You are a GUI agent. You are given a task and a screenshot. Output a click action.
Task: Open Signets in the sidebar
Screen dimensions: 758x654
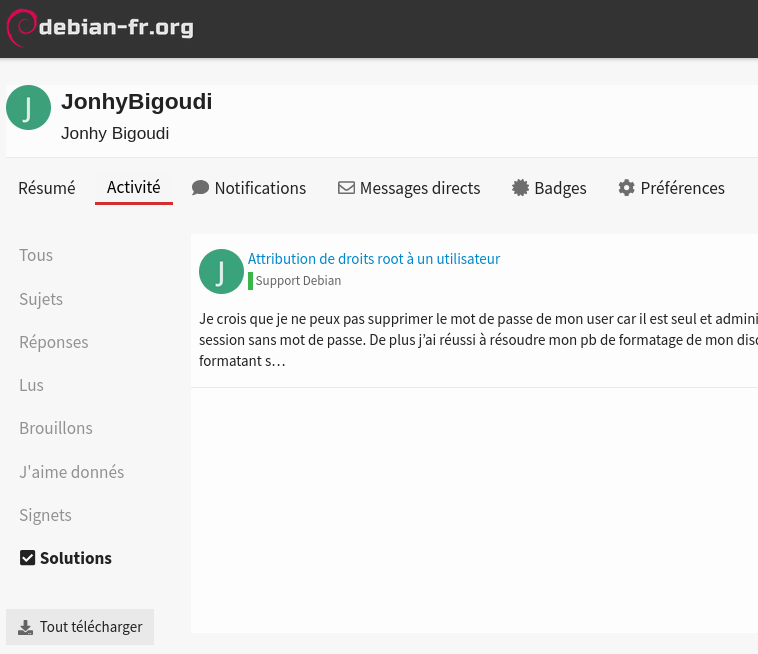coord(46,515)
